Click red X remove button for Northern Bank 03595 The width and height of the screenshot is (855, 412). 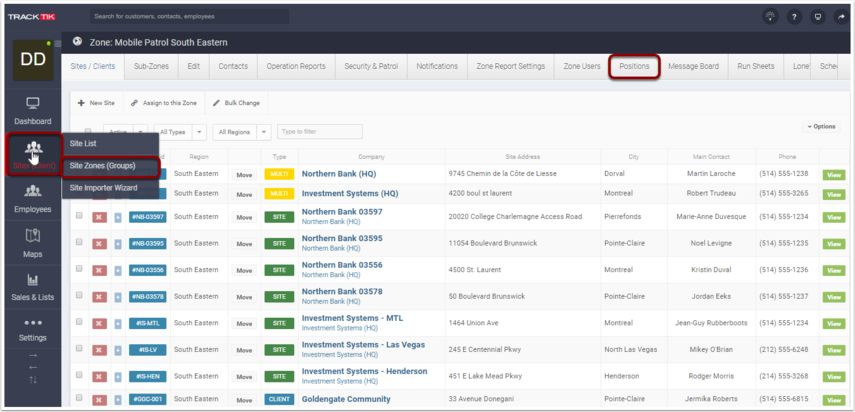[x=99, y=243]
